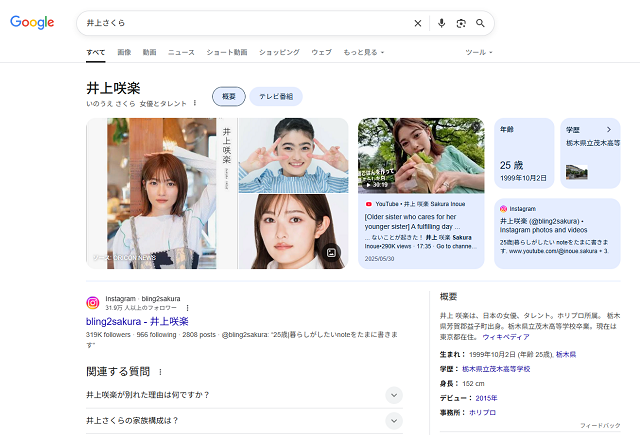Open Google Lens image search icon

(461, 23)
